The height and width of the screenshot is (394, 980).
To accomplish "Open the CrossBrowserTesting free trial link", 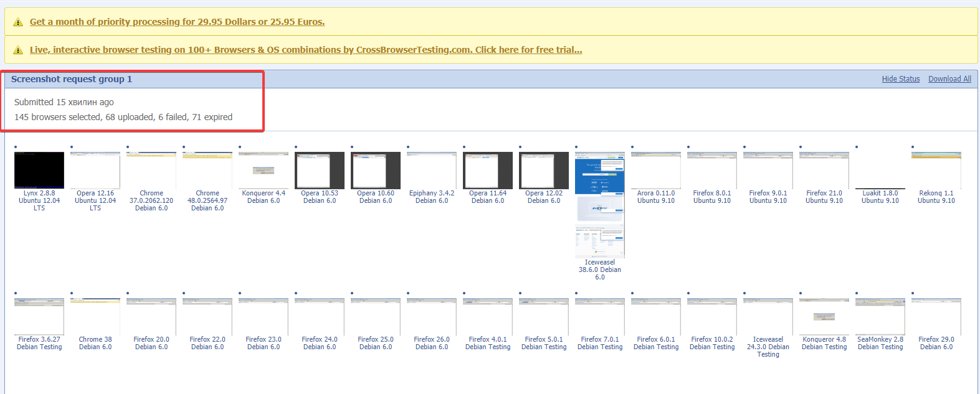I will (x=306, y=50).
